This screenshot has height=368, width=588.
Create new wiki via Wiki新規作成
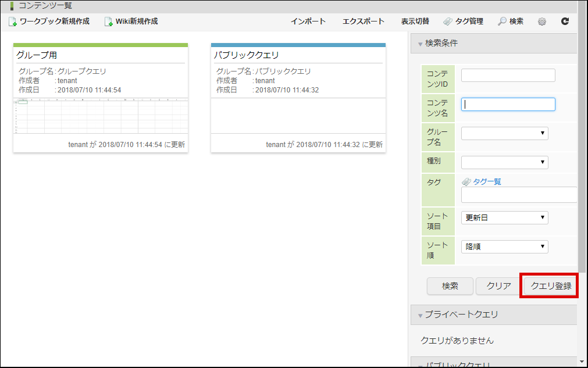pyautogui.click(x=137, y=22)
